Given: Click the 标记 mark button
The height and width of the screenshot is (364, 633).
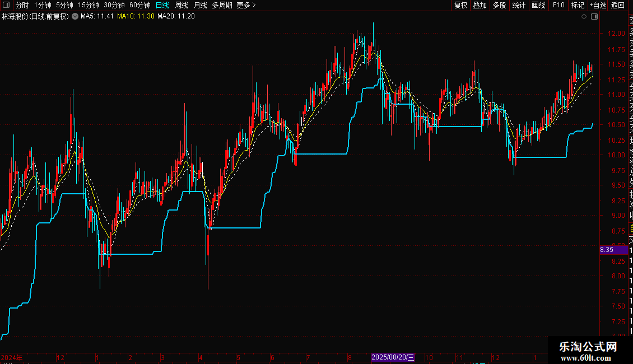Looking at the screenshot, I should pos(578,5).
